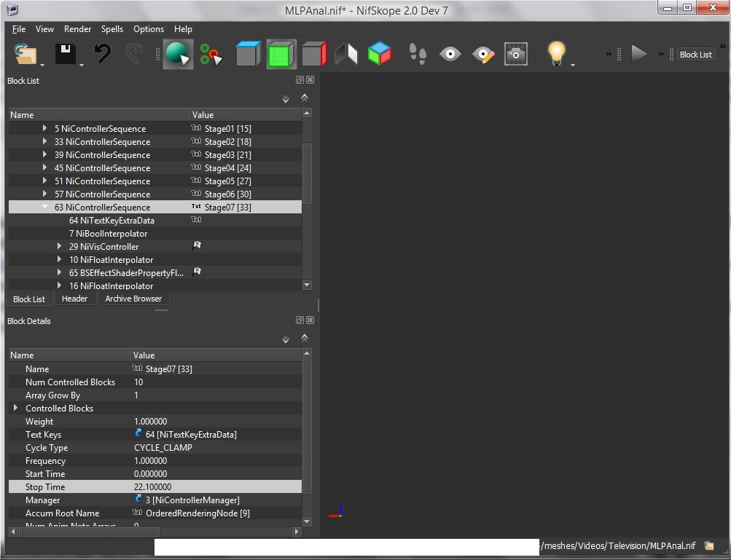Click the Block List toolbar button
This screenshot has height=560, width=731.
[x=695, y=55]
